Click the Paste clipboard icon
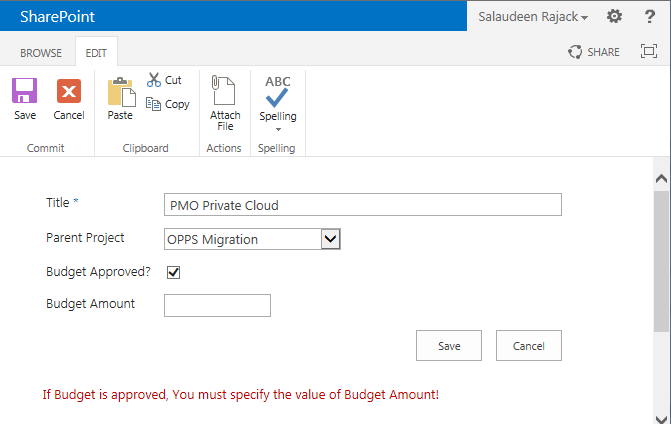The image size is (671, 424). (121, 92)
